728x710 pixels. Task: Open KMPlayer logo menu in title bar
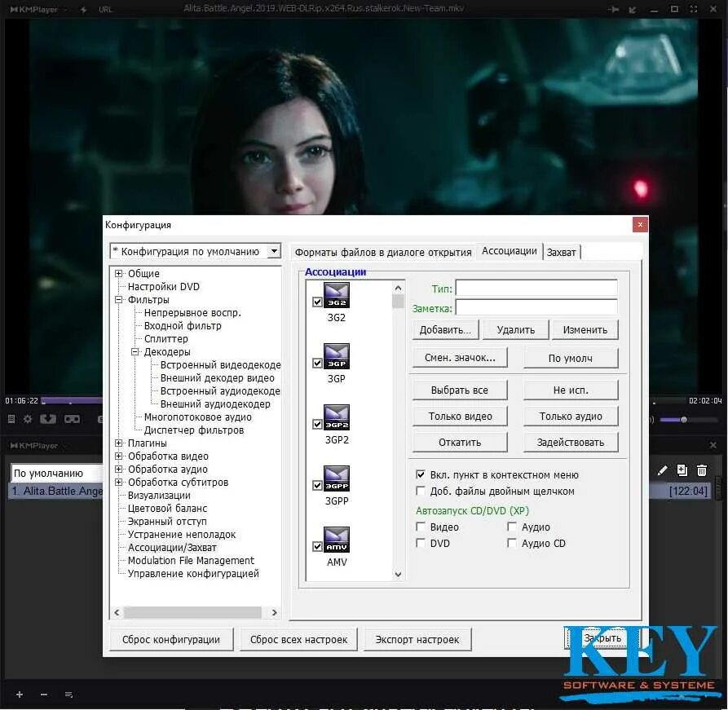click(x=34, y=9)
